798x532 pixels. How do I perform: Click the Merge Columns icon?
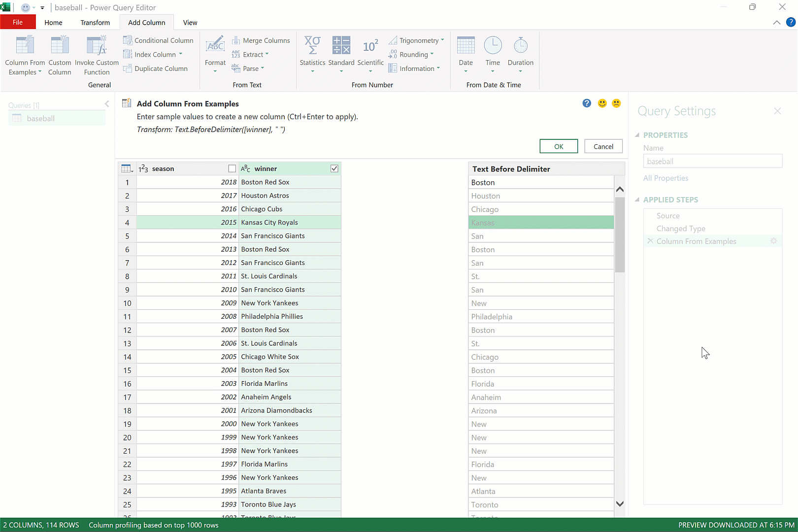[x=236, y=40]
